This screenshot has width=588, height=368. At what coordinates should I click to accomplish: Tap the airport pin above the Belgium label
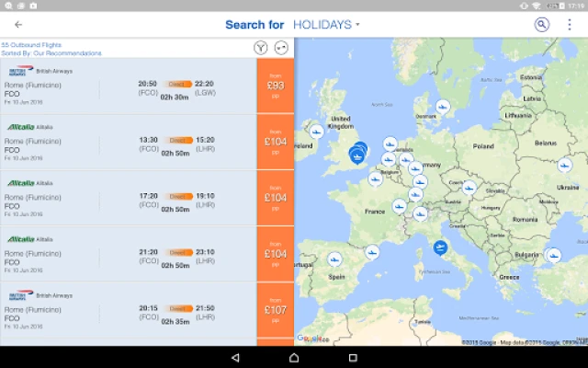[389, 159]
